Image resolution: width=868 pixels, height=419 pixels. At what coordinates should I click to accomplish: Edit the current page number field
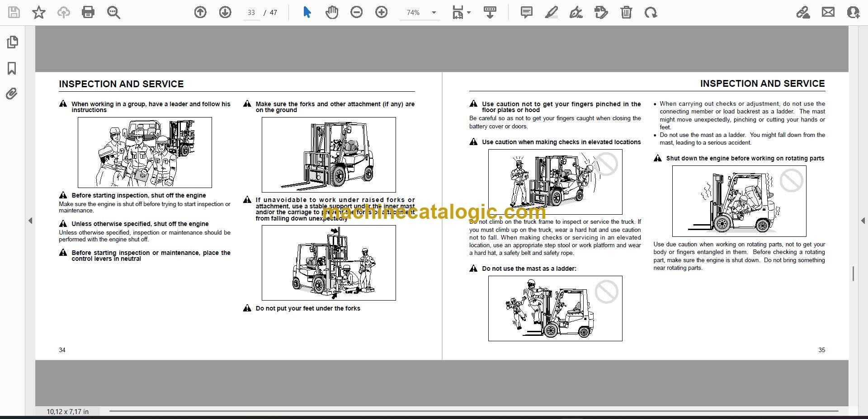pos(251,13)
